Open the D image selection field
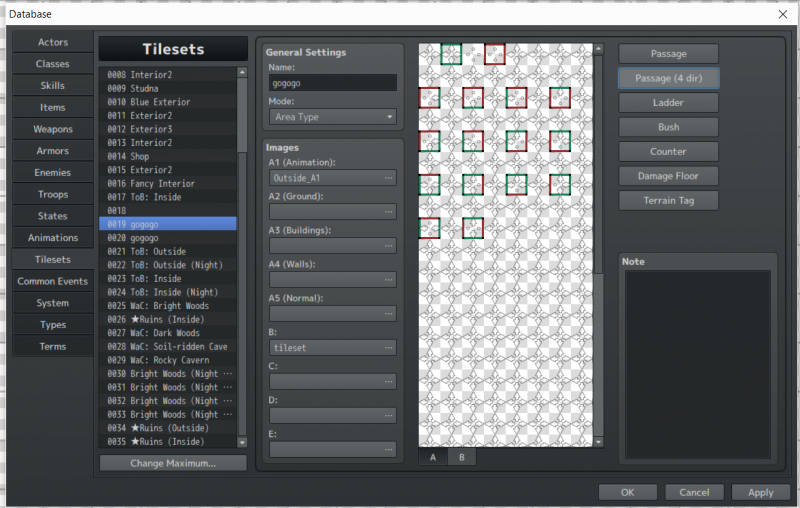 (333, 415)
